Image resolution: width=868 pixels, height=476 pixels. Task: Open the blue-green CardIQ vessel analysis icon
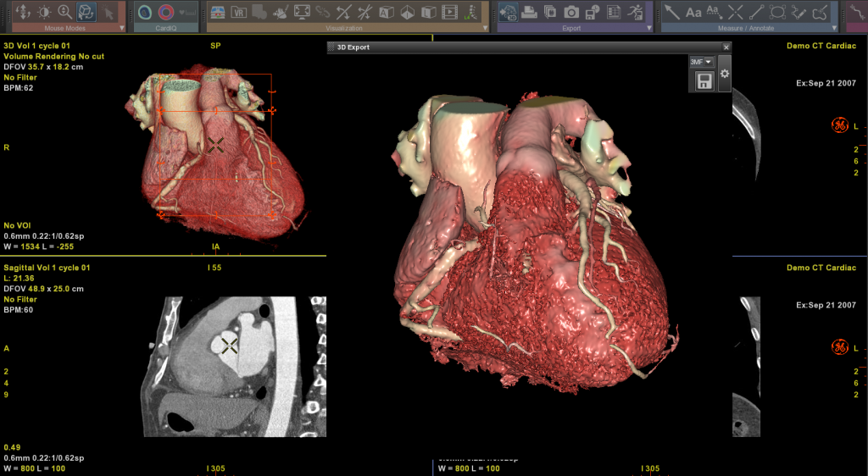pos(145,12)
